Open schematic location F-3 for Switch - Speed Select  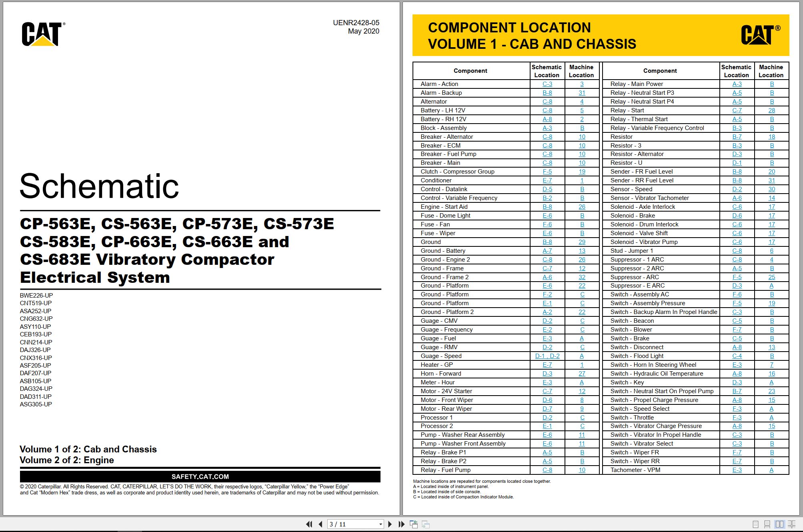click(737, 409)
